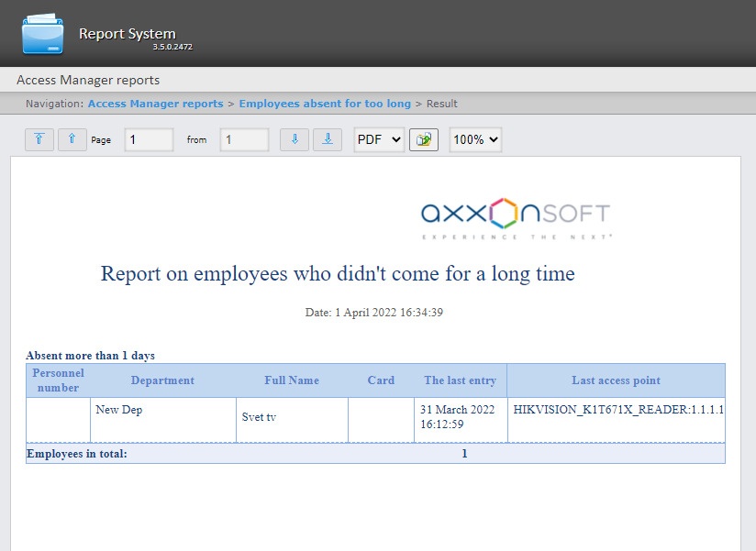Go to the previous report page

72,139
